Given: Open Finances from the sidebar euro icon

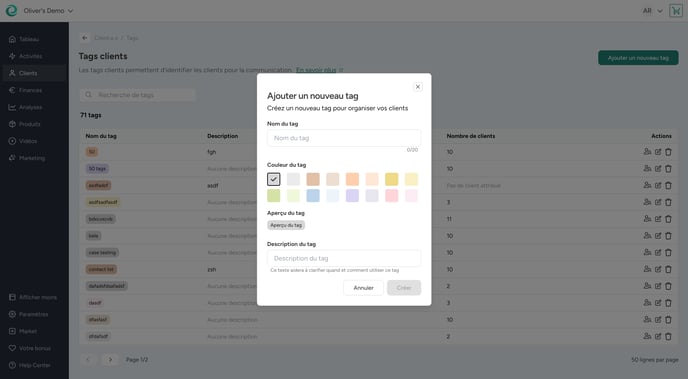Looking at the screenshot, I should pyautogui.click(x=30, y=90).
